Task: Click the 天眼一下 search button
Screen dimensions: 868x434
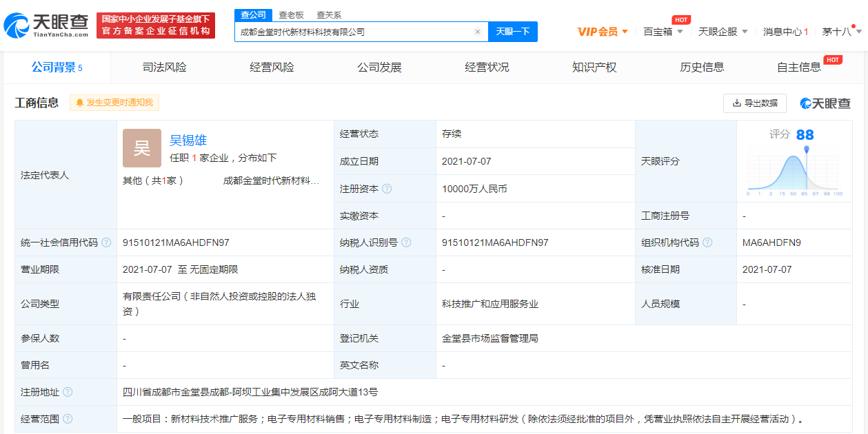Action: 512,32
